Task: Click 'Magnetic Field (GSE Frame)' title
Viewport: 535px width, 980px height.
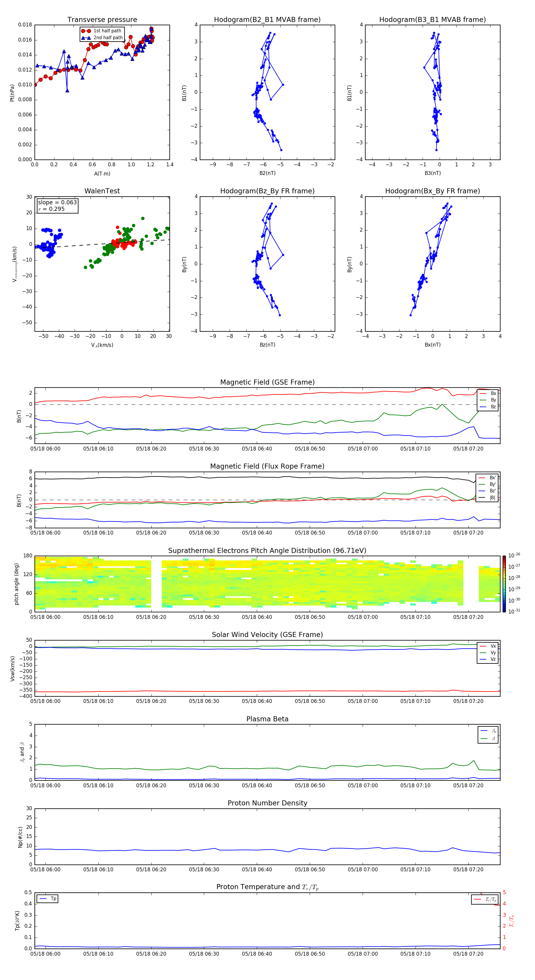Action: [267, 382]
